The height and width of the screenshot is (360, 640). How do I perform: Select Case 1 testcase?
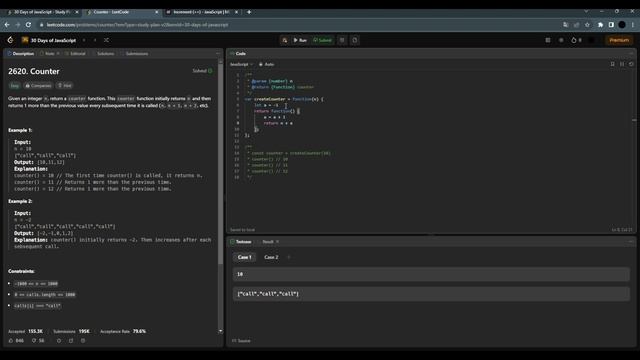[x=244, y=257]
